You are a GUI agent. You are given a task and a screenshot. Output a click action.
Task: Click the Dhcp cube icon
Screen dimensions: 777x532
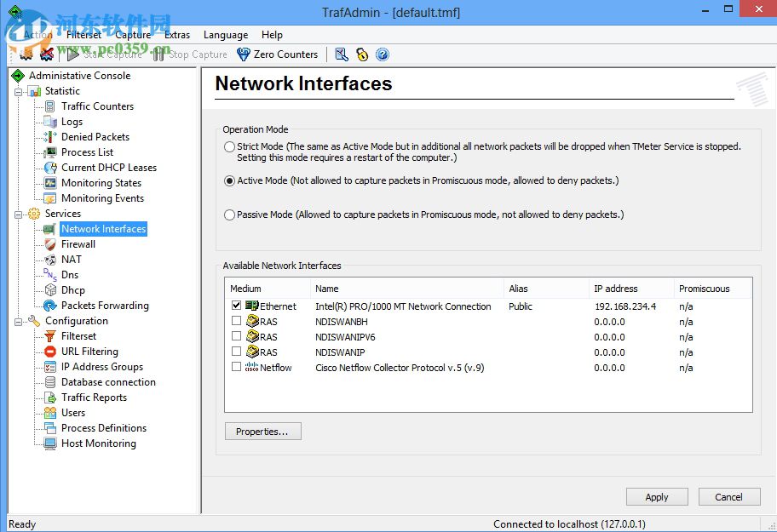point(50,290)
